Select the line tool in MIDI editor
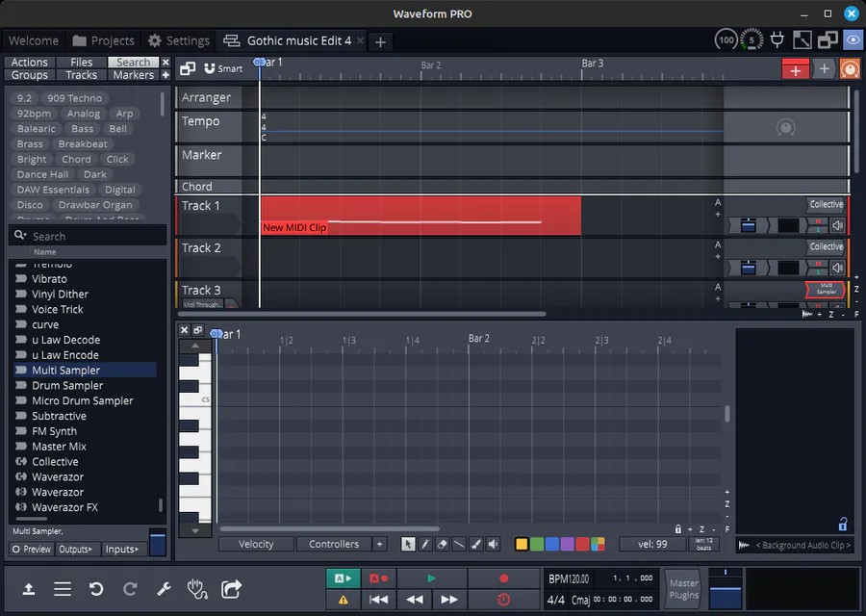The height and width of the screenshot is (616, 866). pyautogui.click(x=459, y=544)
